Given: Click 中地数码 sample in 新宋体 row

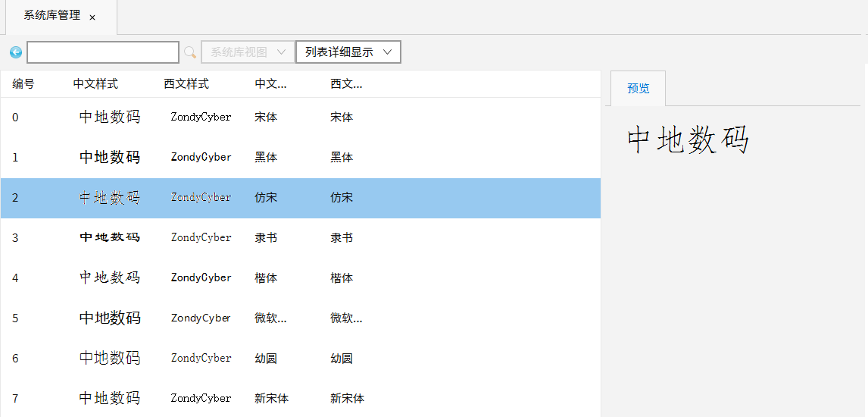Looking at the screenshot, I should click(110, 398).
